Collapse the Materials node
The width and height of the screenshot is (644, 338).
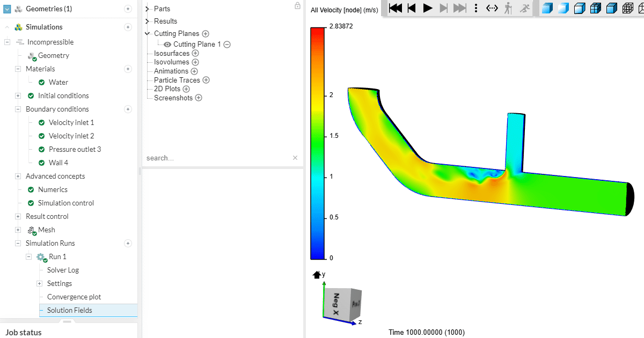click(18, 69)
